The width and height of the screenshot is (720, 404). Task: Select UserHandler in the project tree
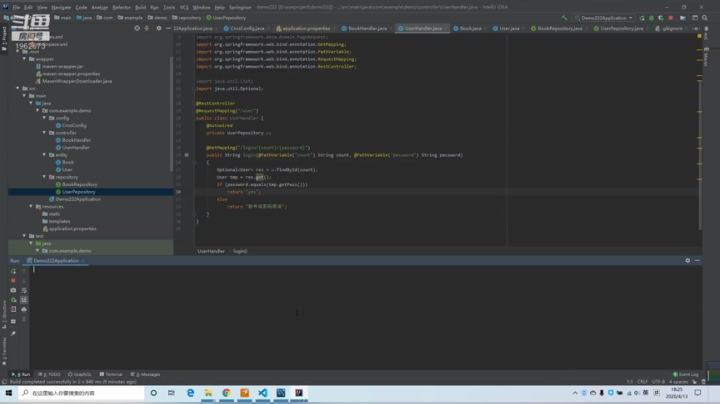tap(75, 147)
